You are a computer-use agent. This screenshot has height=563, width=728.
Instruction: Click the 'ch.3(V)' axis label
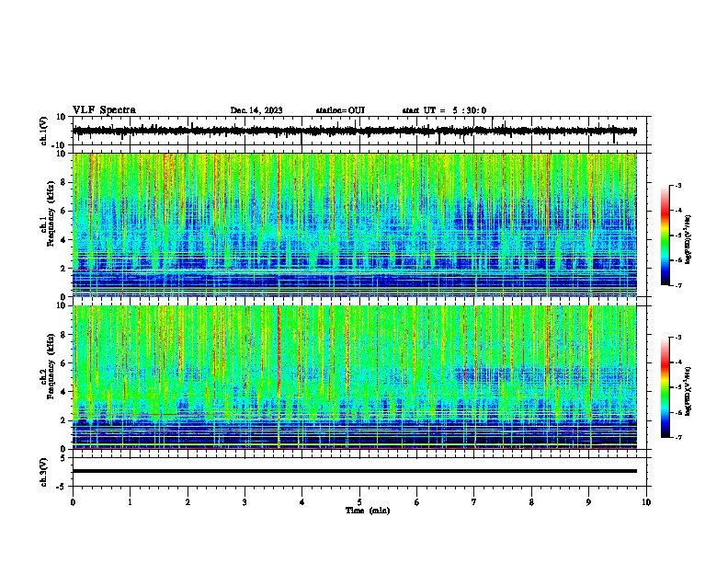tap(44, 472)
